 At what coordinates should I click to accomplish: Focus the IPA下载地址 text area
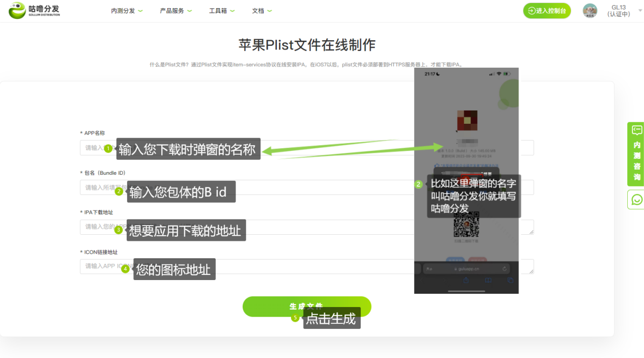pos(307,227)
